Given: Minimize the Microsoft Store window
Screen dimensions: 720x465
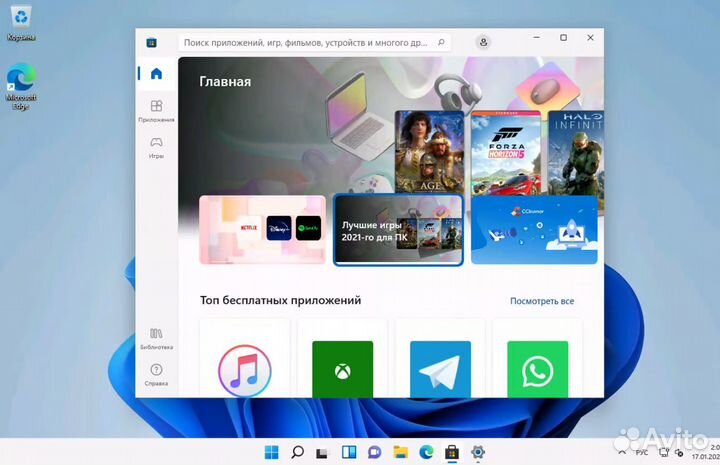Looking at the screenshot, I should [536, 38].
